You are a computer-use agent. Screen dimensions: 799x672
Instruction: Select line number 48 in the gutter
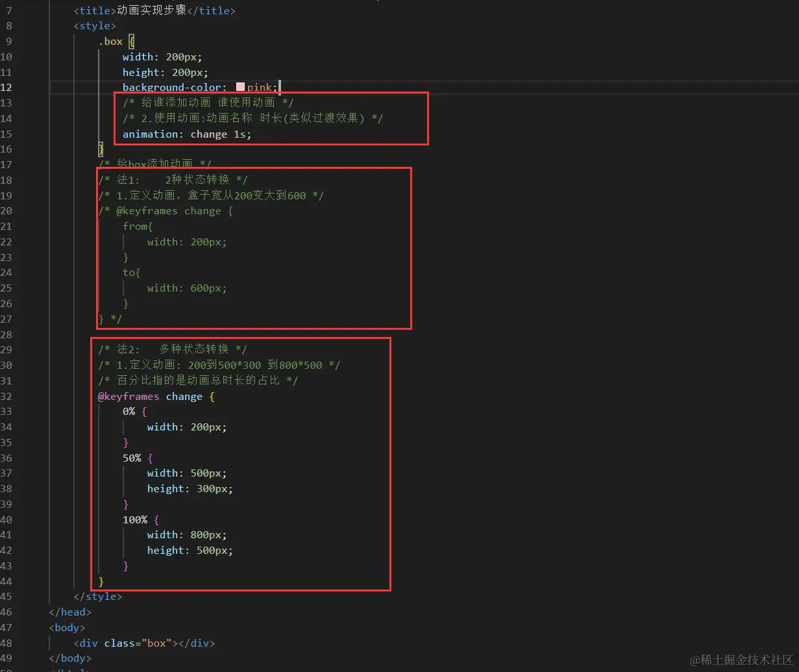(6, 643)
